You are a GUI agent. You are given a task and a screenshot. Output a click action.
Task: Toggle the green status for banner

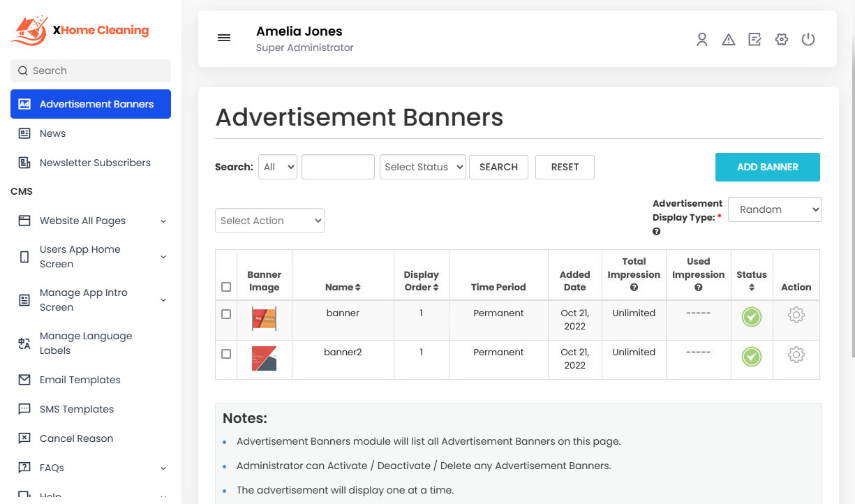coord(752,317)
